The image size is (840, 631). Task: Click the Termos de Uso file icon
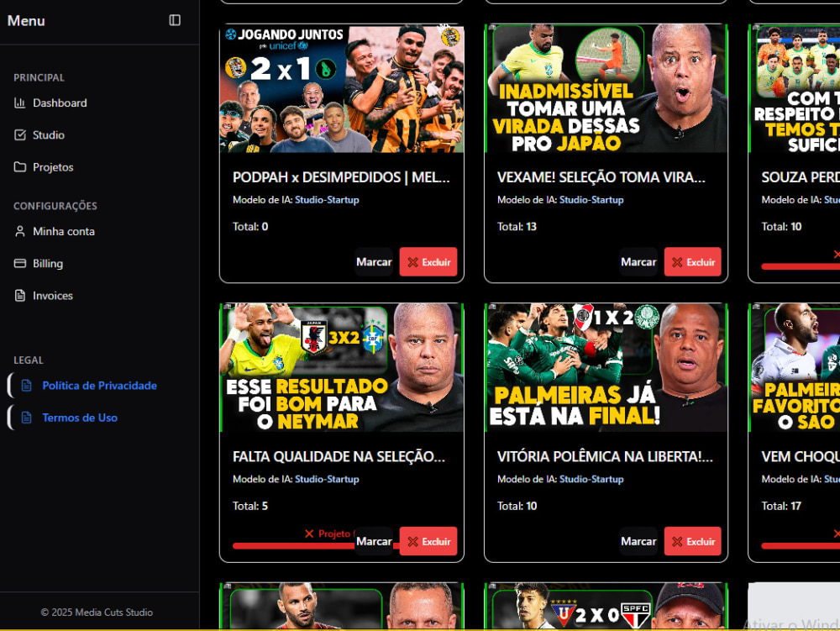pyautogui.click(x=26, y=418)
